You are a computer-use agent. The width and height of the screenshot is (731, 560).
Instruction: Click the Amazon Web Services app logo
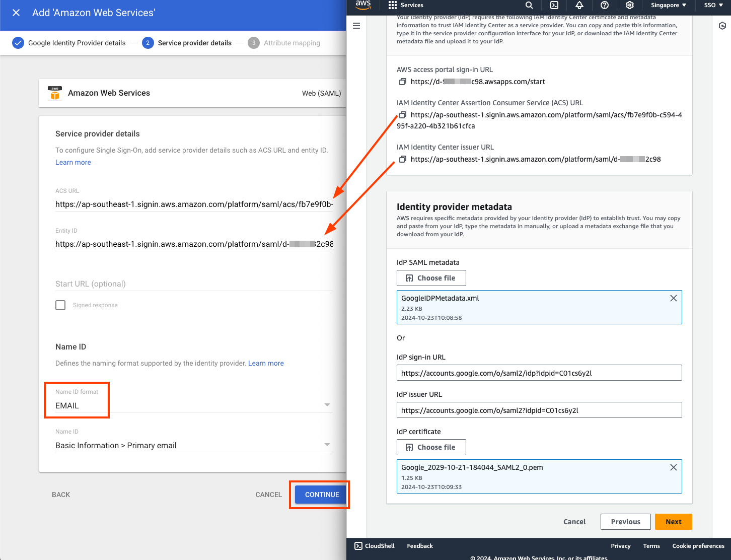(x=55, y=93)
